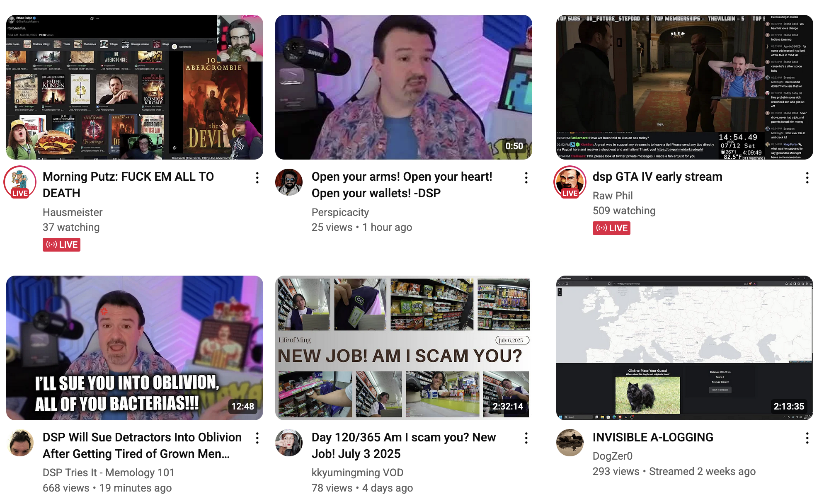Open more options for Morning Putz video
824x504 pixels.
coord(257,178)
